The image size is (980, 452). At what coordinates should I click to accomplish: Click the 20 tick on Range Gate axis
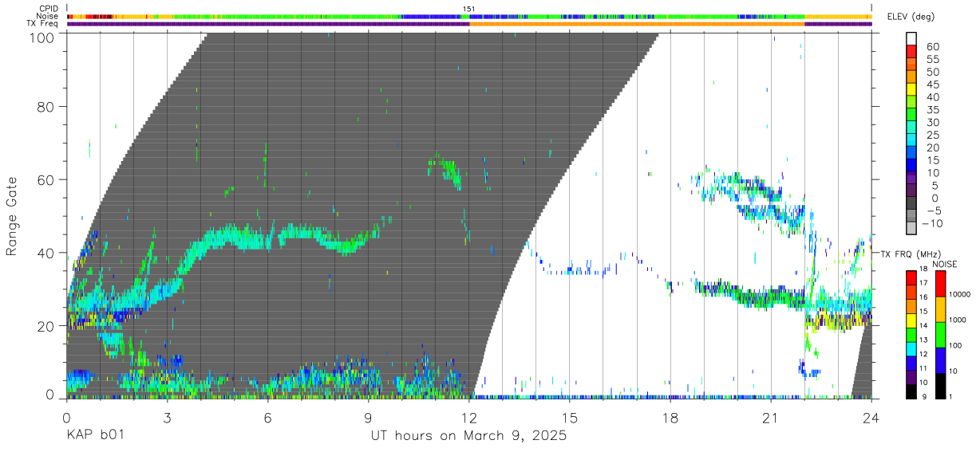click(47, 325)
